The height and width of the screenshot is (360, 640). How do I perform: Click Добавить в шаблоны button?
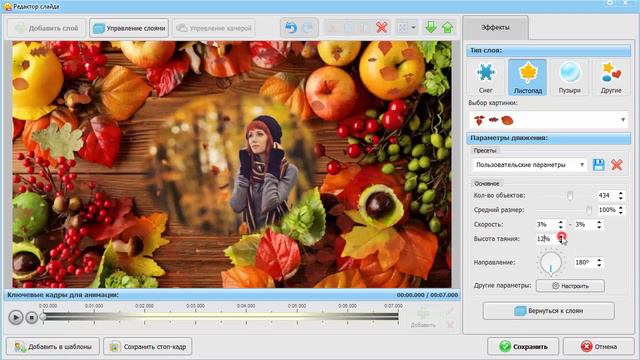53,347
